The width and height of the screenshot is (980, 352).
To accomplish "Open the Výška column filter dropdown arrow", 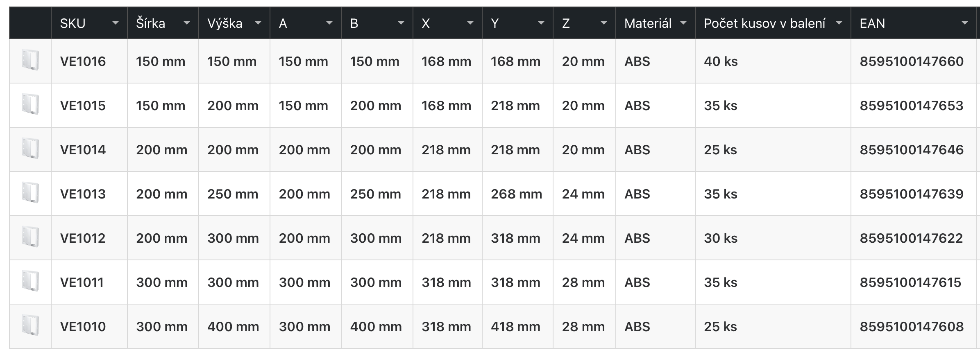I will point(258,23).
